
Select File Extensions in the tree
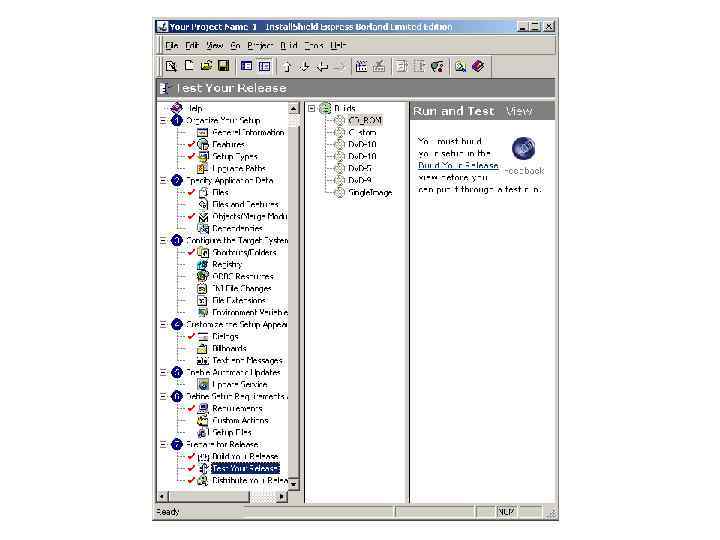coord(239,300)
